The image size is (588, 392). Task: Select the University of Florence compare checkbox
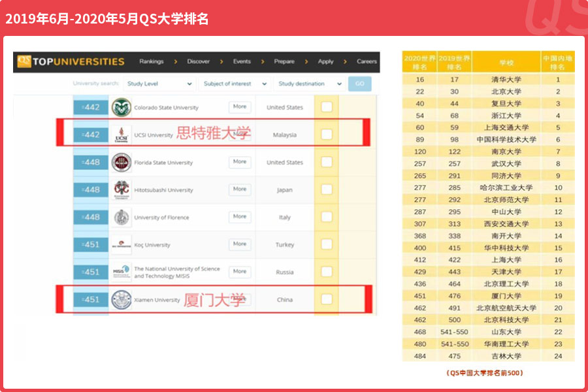(327, 217)
